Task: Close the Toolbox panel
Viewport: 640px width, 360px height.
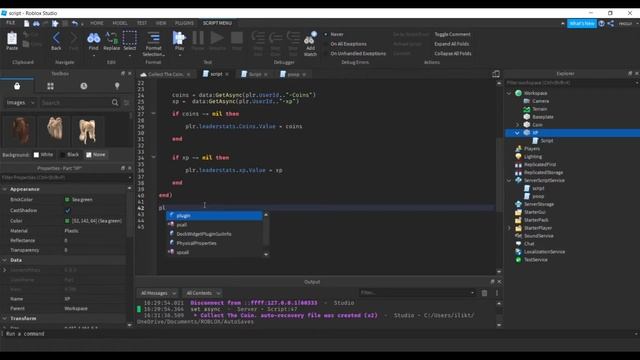Action: pyautogui.click(x=130, y=73)
